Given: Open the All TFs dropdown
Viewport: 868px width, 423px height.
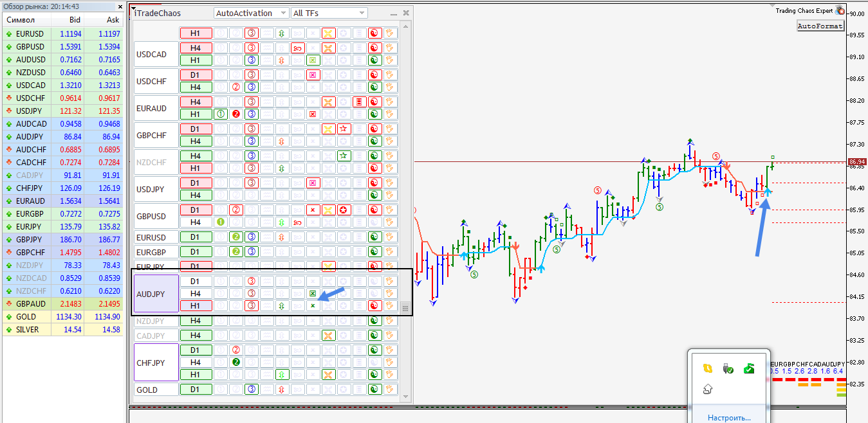Looking at the screenshot, I should click(x=329, y=13).
